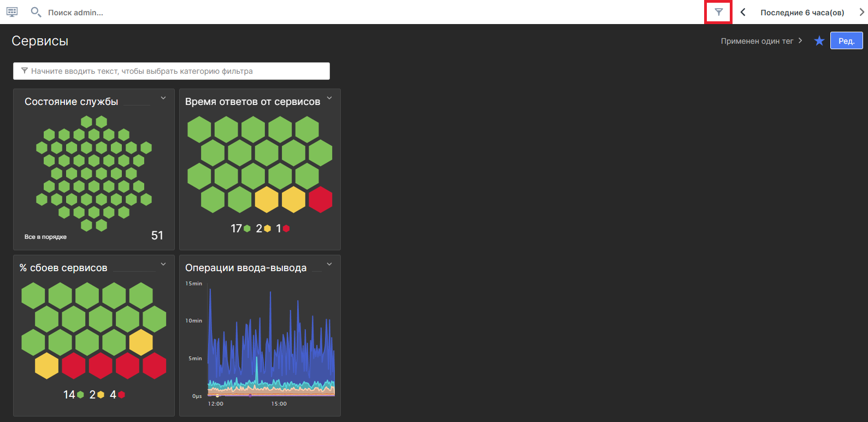Click the 'Сервисы' dashboard title
The image size is (868, 422).
tap(40, 41)
